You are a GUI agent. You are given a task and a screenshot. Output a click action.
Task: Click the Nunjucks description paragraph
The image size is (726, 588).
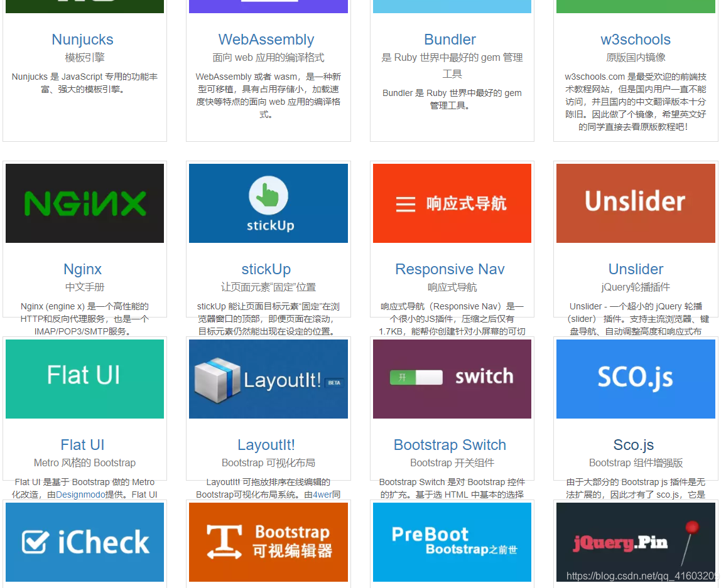click(85, 83)
